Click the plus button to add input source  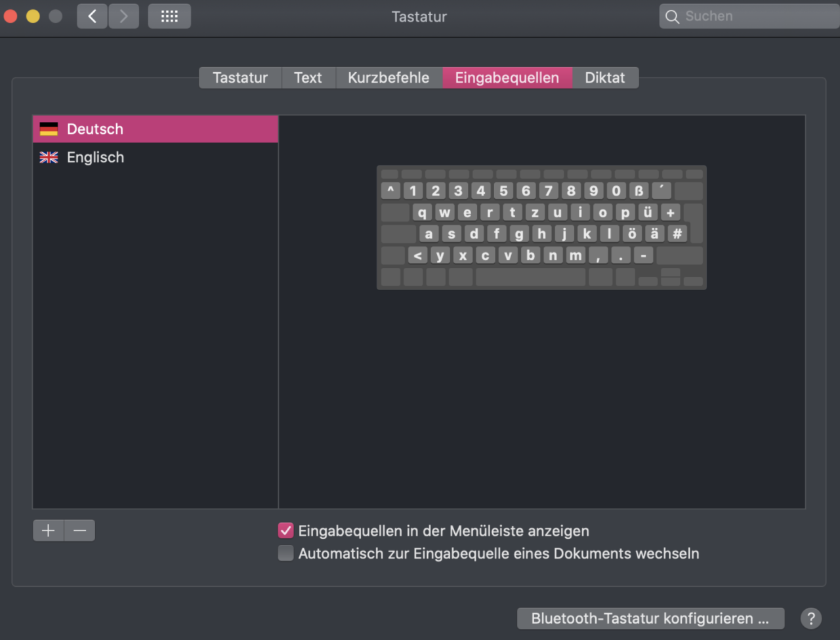[x=49, y=530]
